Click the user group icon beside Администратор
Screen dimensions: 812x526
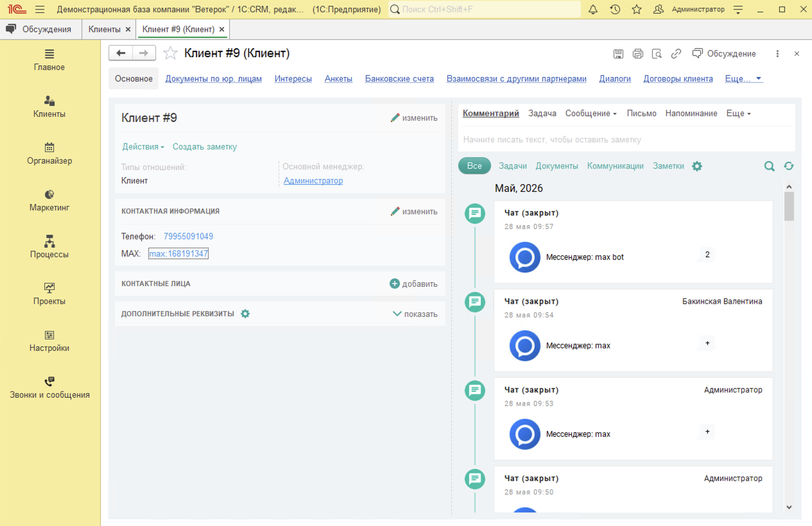[659, 10]
